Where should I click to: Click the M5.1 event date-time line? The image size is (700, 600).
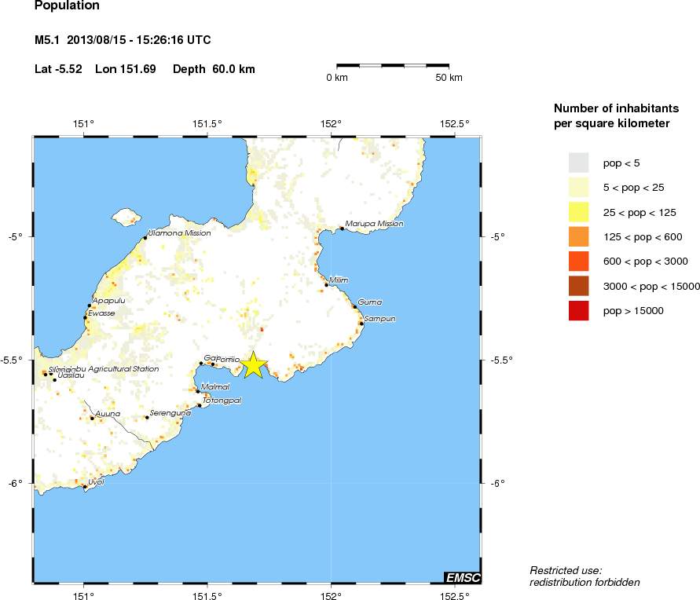coord(123,40)
